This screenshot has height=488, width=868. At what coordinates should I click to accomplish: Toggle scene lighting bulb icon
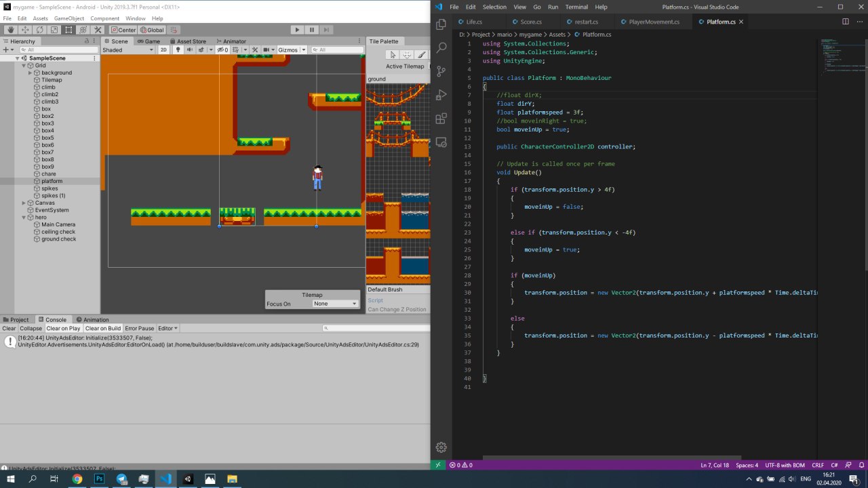point(178,49)
